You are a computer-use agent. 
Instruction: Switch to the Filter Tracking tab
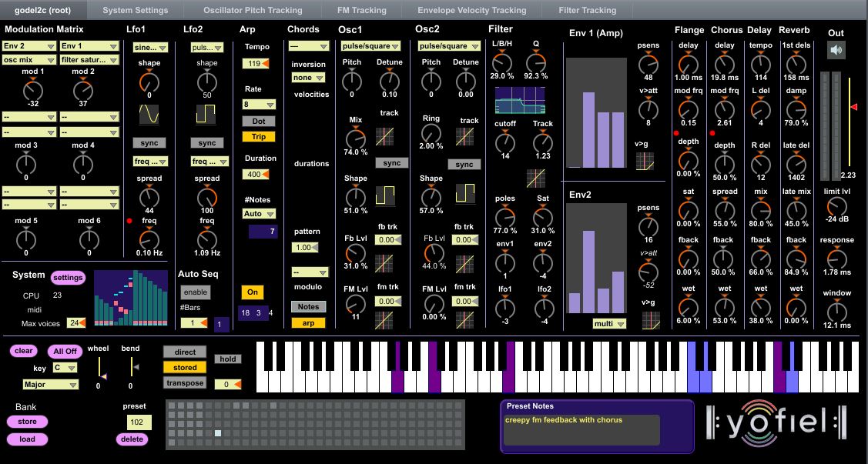click(x=588, y=10)
